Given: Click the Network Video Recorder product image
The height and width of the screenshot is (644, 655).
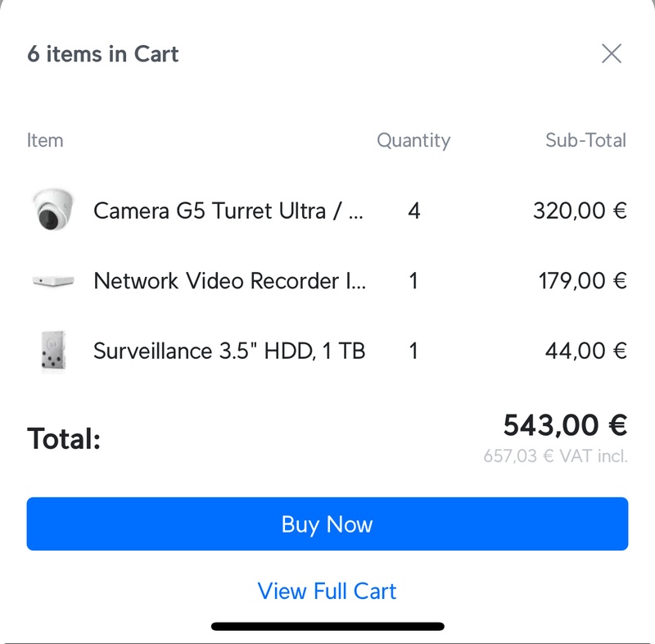Looking at the screenshot, I should point(53,281).
